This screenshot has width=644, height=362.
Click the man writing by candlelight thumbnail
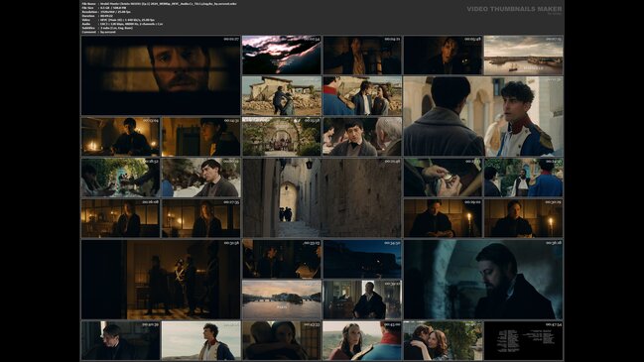(120, 136)
